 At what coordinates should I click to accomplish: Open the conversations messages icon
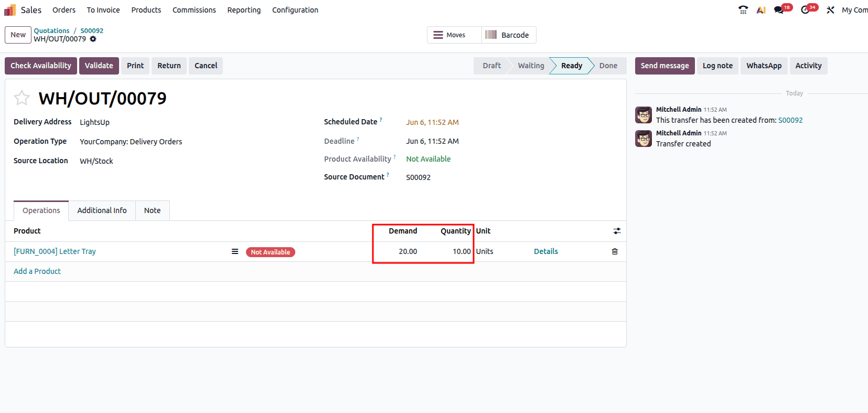(779, 10)
